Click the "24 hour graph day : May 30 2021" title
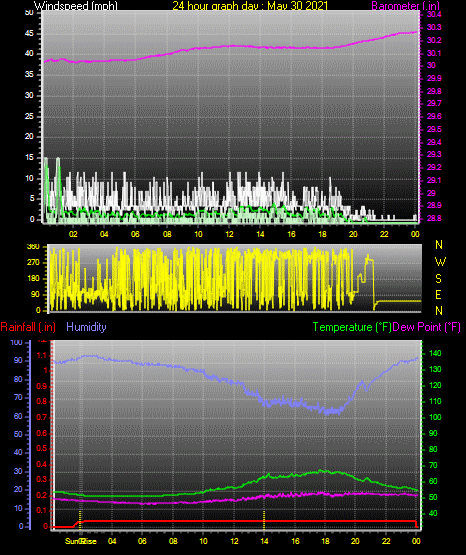 (x=250, y=5)
